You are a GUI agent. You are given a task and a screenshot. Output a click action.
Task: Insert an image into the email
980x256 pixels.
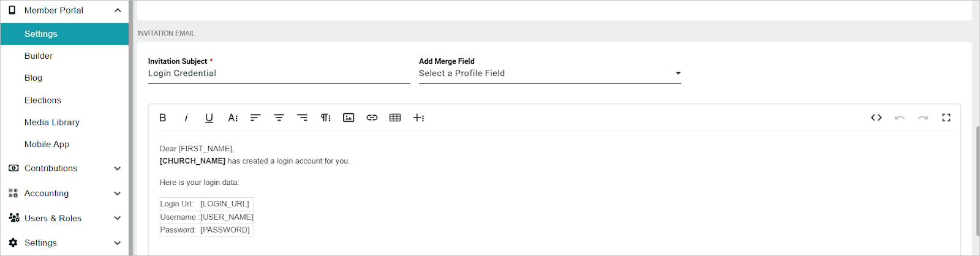point(349,118)
